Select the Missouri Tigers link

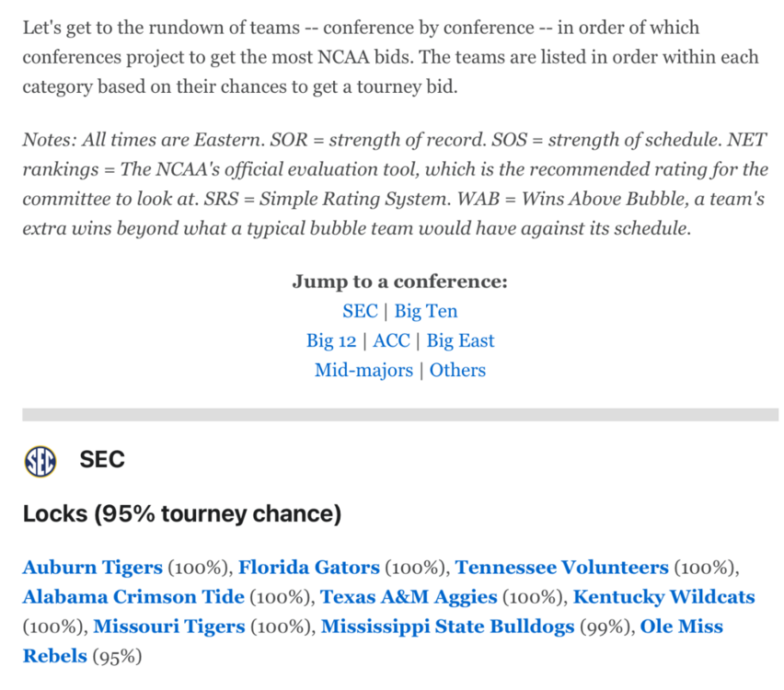pyautogui.click(x=169, y=627)
